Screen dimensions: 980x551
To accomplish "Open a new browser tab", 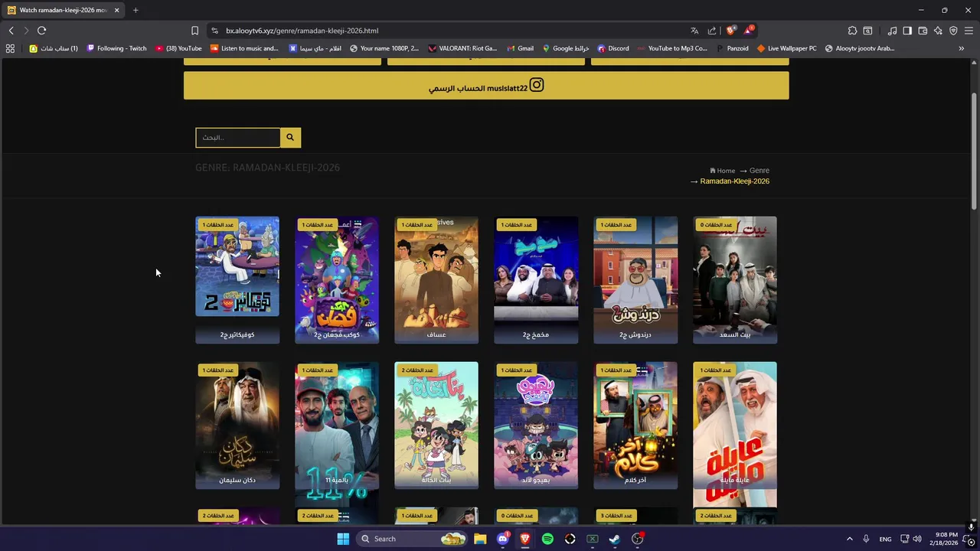I will (x=136, y=10).
